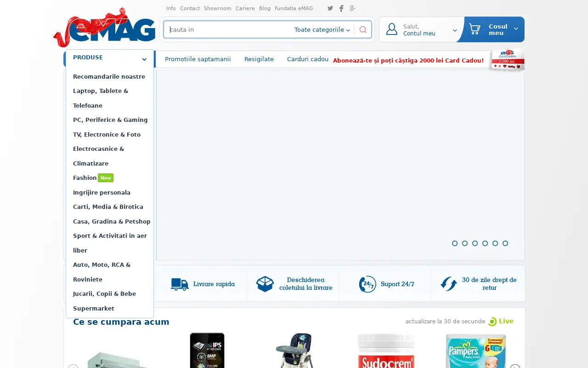Expand the Contul meu account dropdown
Image resolution: width=588 pixels, height=368 pixels.
tap(455, 30)
